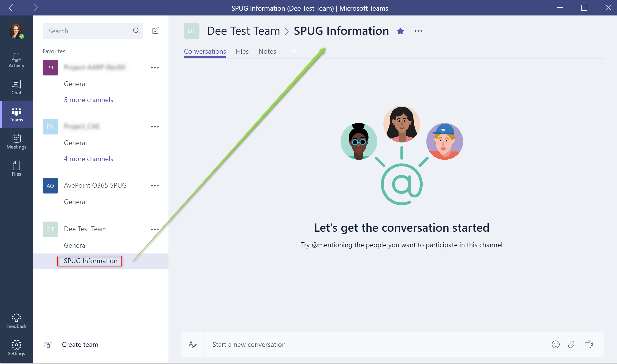Open the Files section in sidebar
This screenshot has height=364, width=617.
point(16,169)
